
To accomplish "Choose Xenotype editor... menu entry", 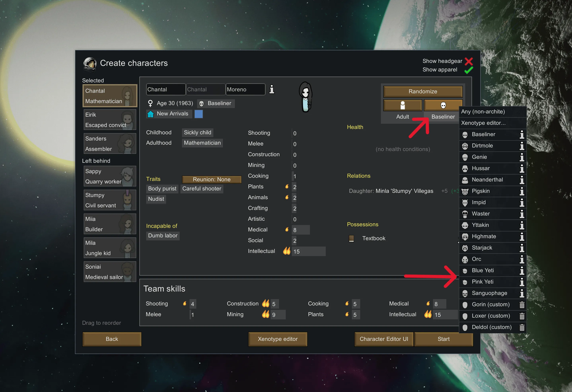I will point(483,123).
